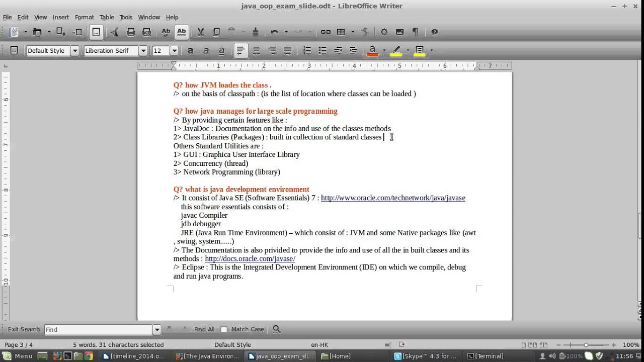Open the Table menu

[x=107, y=17]
